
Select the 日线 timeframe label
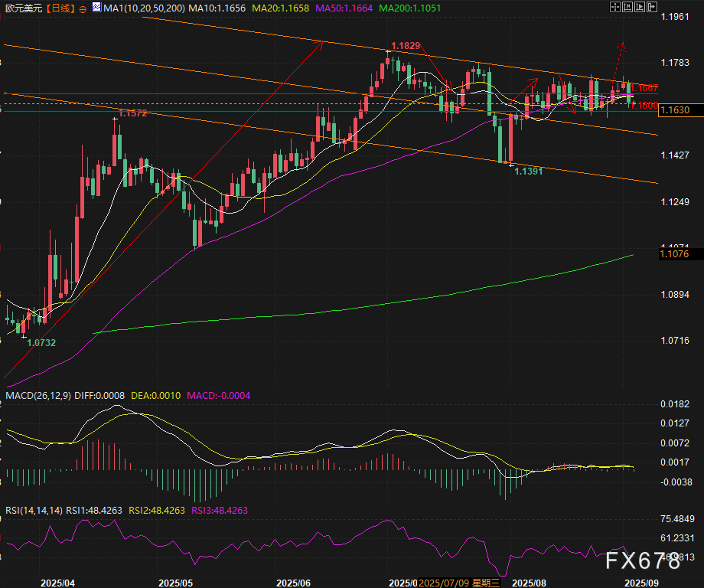coord(60,8)
